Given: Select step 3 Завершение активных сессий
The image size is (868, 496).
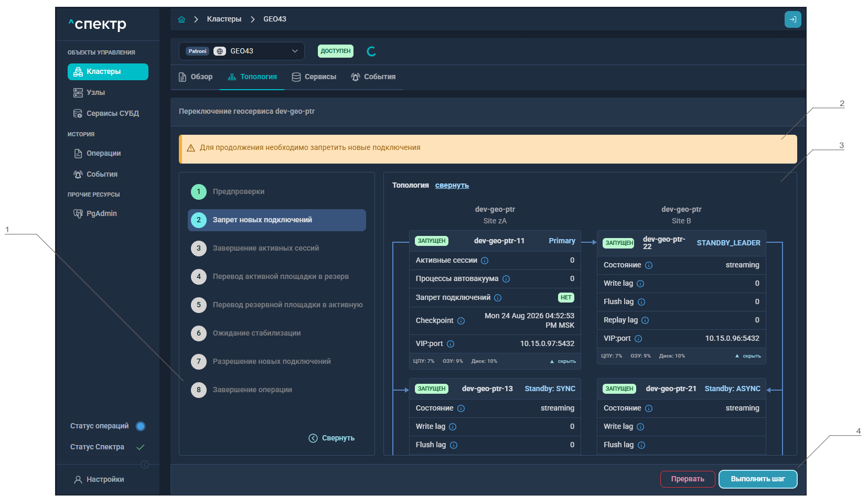Looking at the screenshot, I should pos(277,249).
